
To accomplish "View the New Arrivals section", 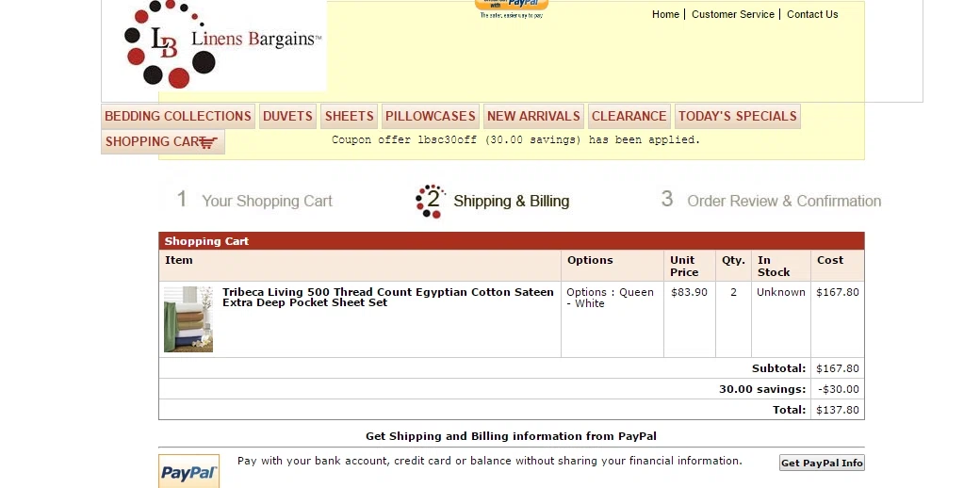I will [533, 116].
